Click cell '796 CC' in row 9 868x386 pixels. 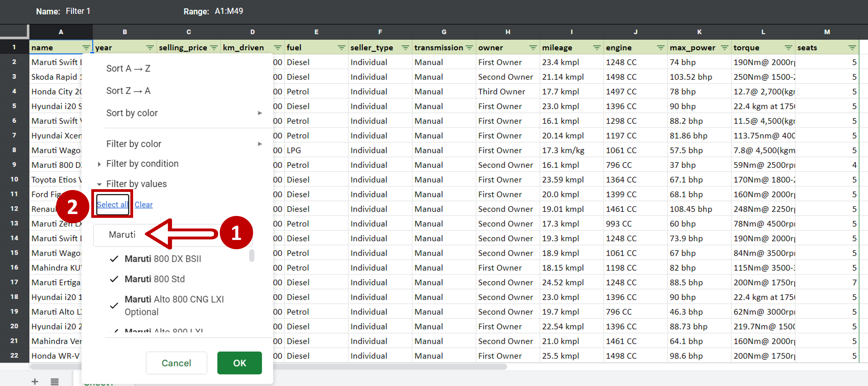tap(635, 165)
